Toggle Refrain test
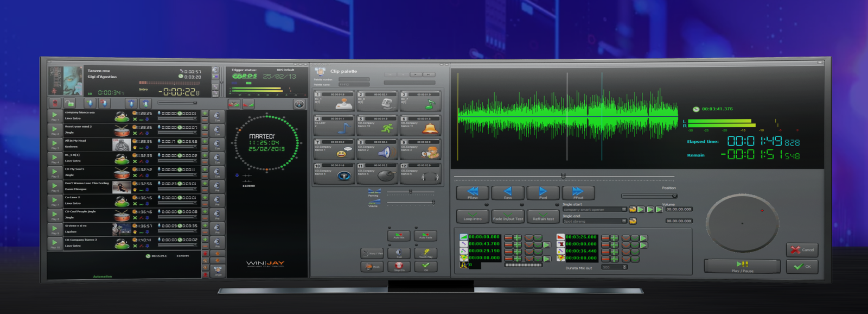 click(543, 216)
